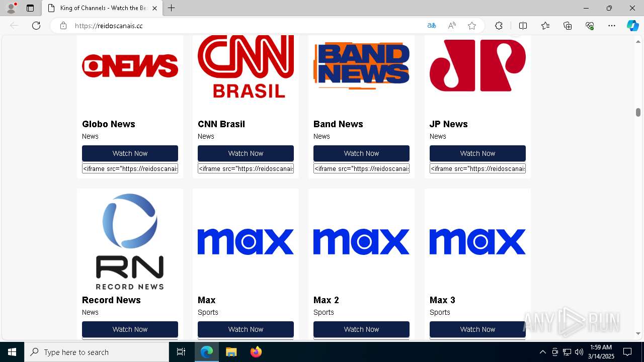
Task: Open the notification center
Action: click(x=627, y=352)
